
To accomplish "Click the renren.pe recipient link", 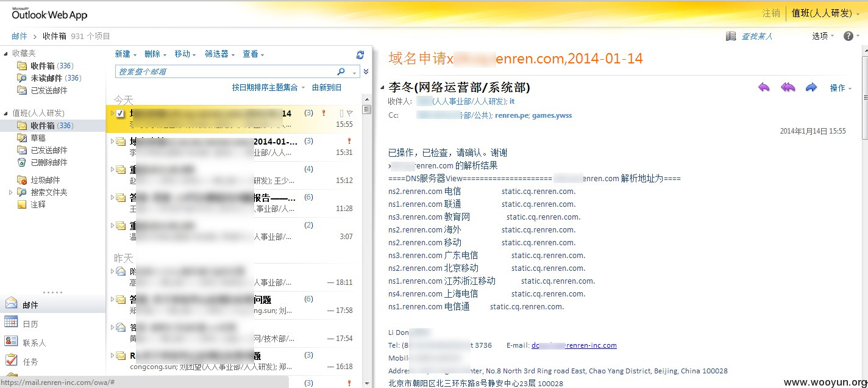I will (x=511, y=115).
